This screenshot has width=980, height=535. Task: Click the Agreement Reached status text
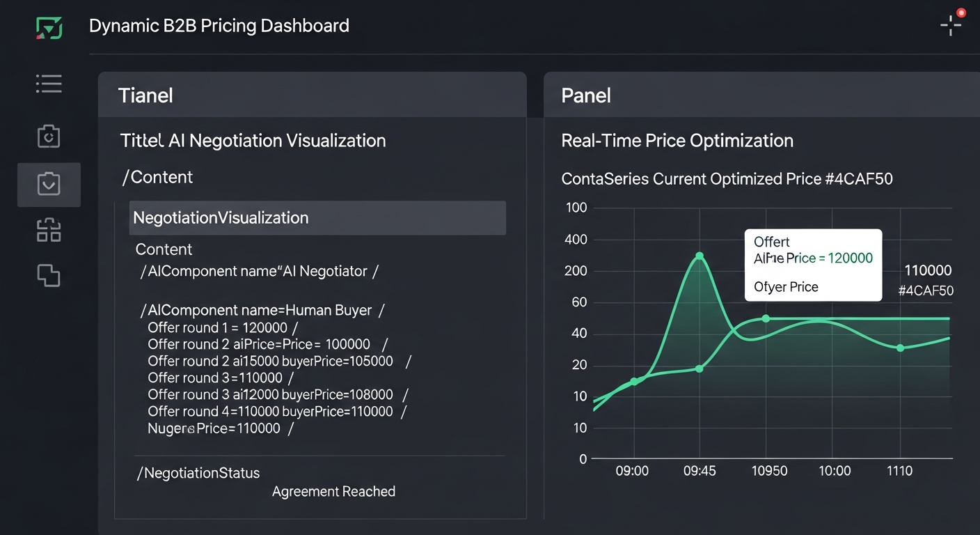(333, 491)
